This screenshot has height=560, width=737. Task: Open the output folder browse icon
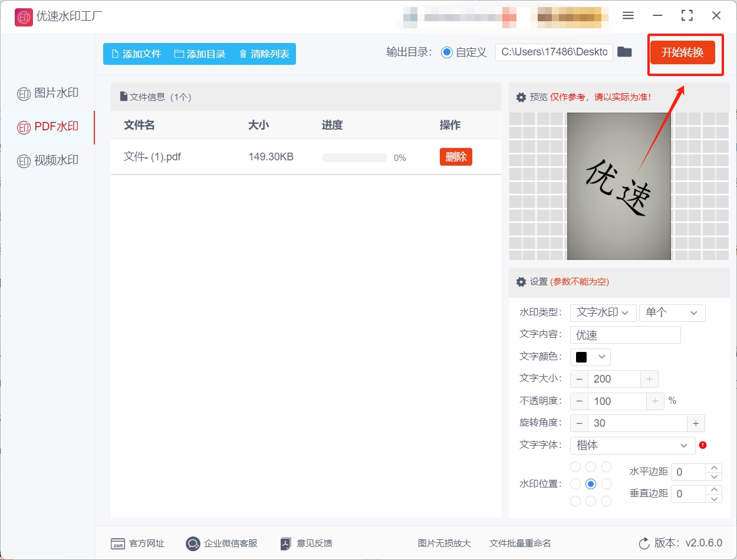coord(624,52)
